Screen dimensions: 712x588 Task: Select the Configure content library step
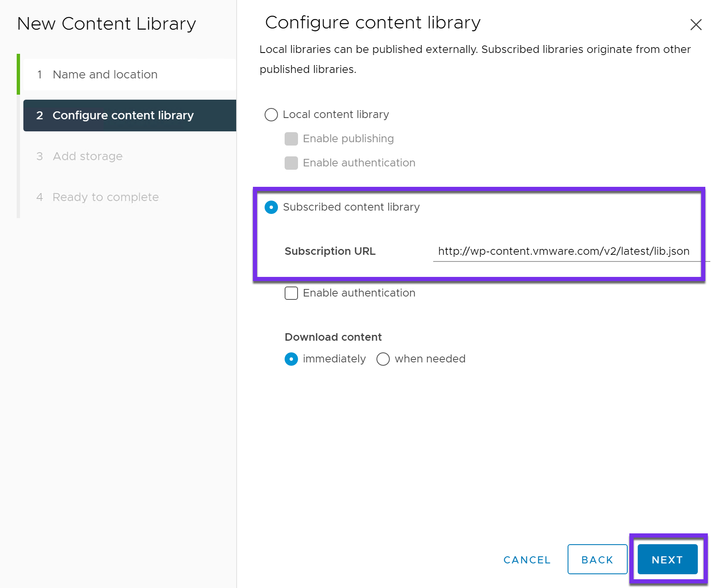click(x=123, y=116)
